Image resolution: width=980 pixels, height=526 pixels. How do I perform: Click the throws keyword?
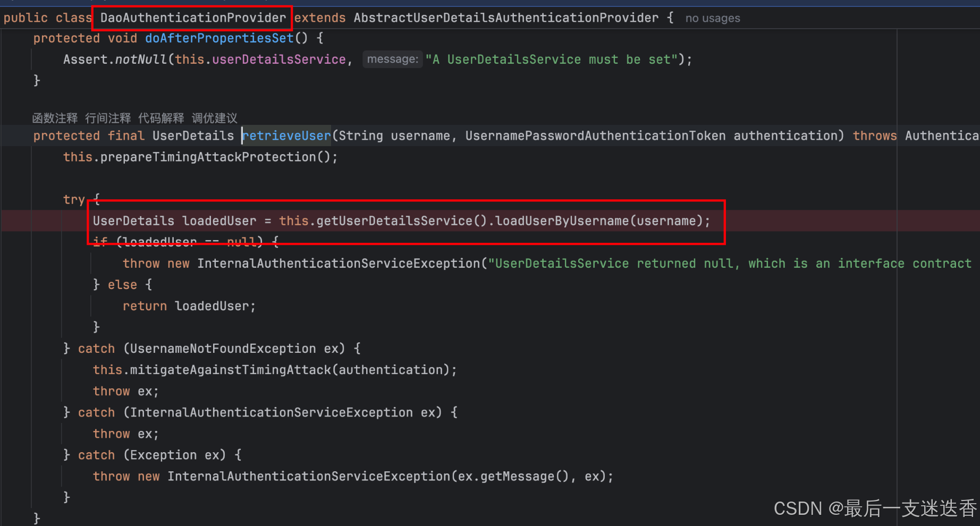point(875,136)
